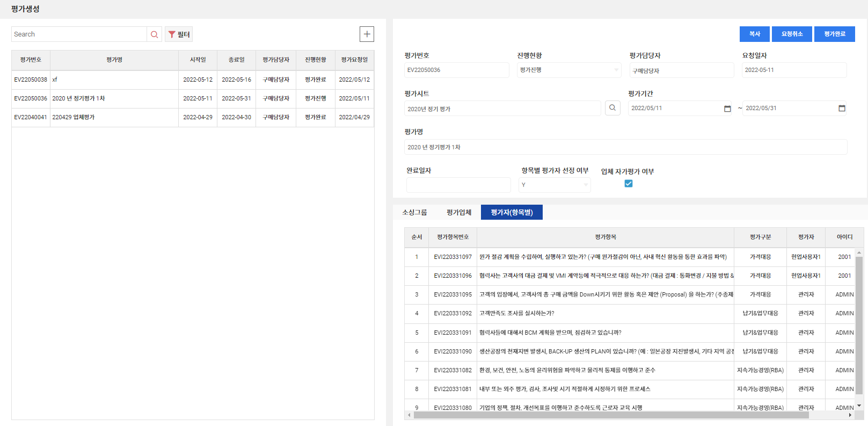Sort by 종료일 column header
Screen dimensions: 868x426
[x=236, y=60]
